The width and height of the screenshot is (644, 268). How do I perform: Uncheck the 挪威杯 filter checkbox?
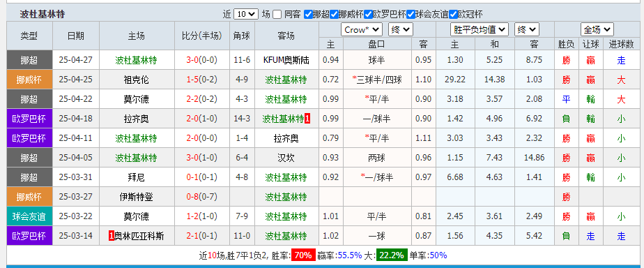point(334,15)
